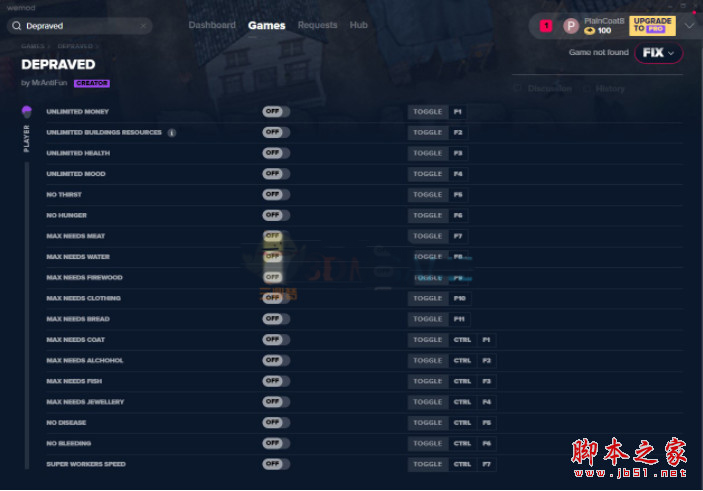Toggle Super Workers Speed switch
703x491 pixels.
(276, 464)
